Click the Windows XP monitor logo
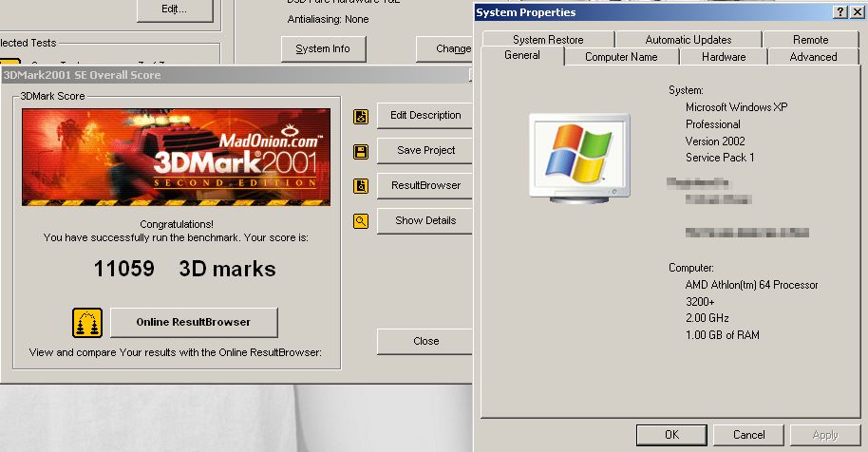This screenshot has height=452, width=868. 579,159
